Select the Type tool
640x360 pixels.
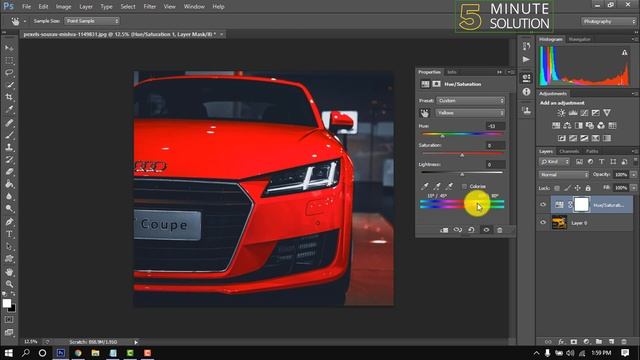(9, 234)
